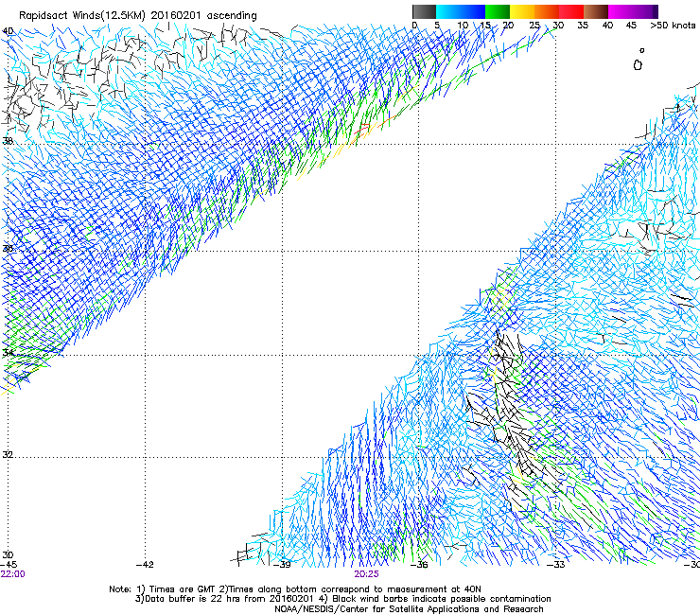Click the '20:25' time label

coord(366,574)
